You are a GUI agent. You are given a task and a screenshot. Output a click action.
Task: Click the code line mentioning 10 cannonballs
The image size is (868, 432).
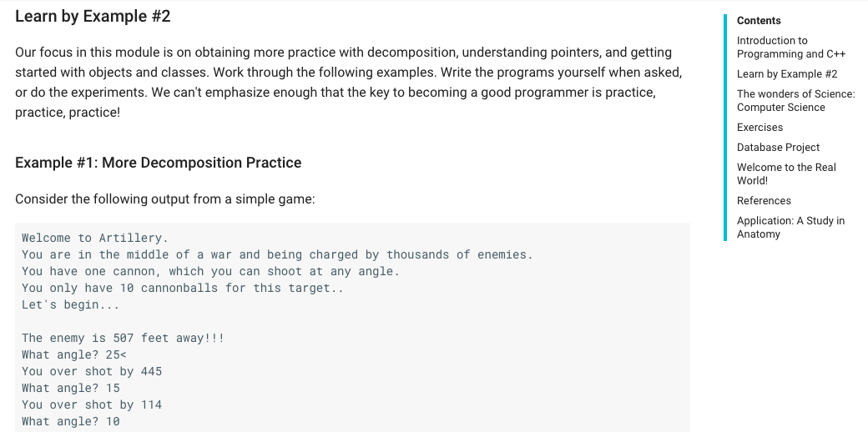pos(183,289)
